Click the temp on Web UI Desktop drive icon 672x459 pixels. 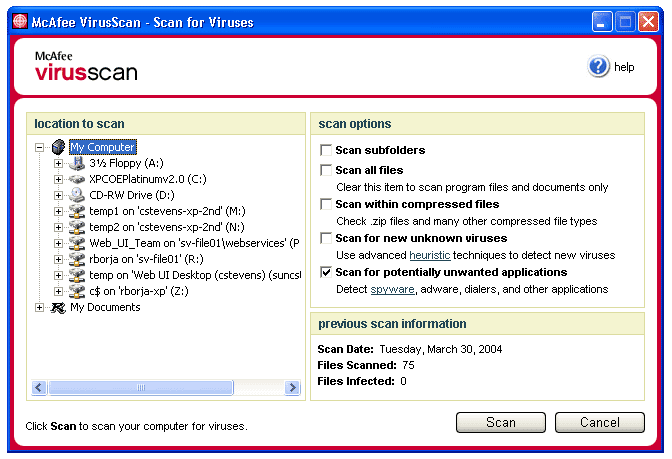click(x=77, y=275)
